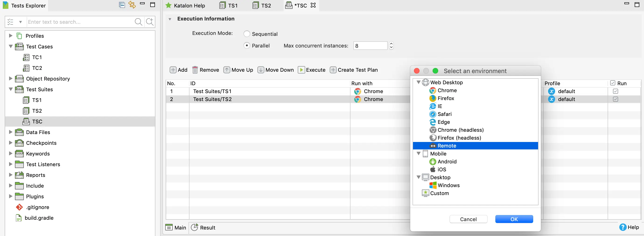
Task: Collapse the Web Desktop environment group
Action: 418,82
